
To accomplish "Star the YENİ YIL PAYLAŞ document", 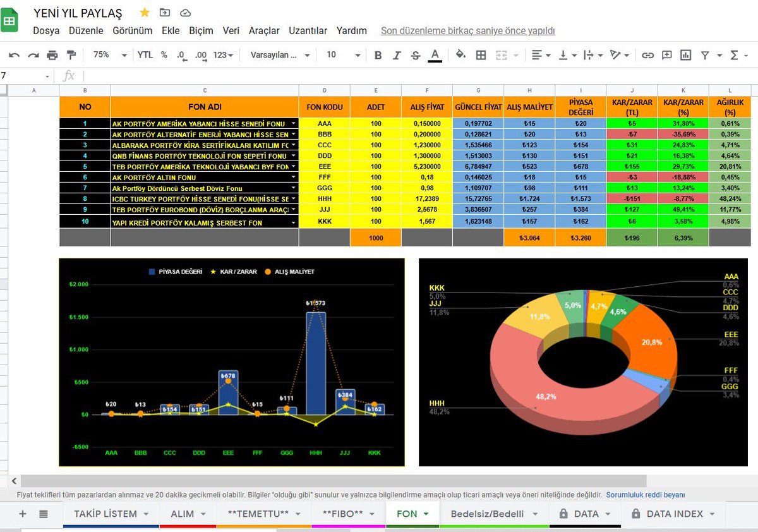I will click(145, 13).
